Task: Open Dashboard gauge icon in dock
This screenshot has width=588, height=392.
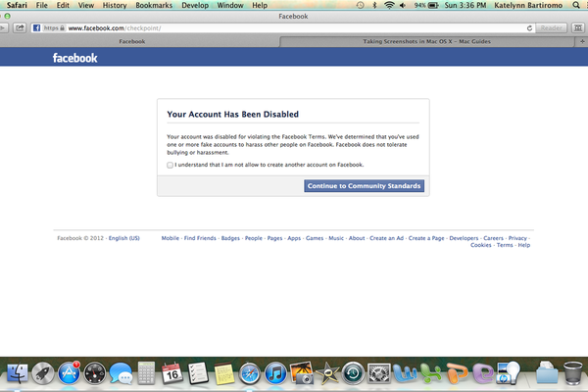Action: pyautogui.click(x=95, y=373)
